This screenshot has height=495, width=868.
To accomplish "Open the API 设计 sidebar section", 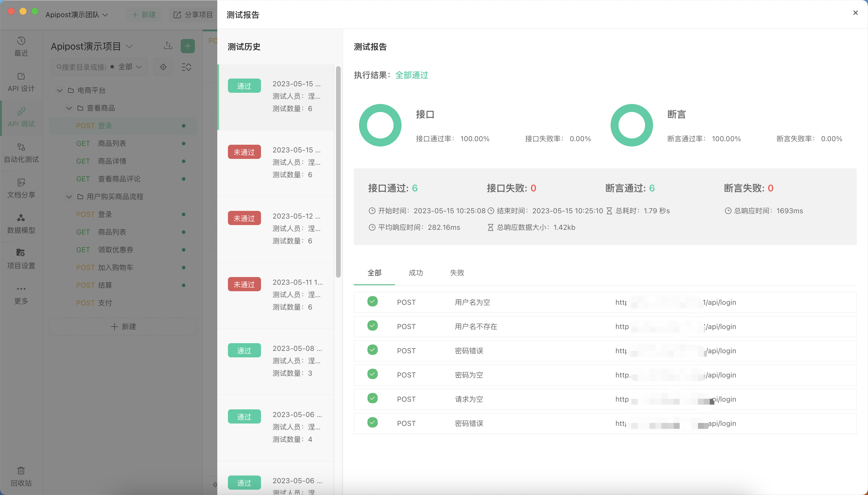I will [x=21, y=82].
